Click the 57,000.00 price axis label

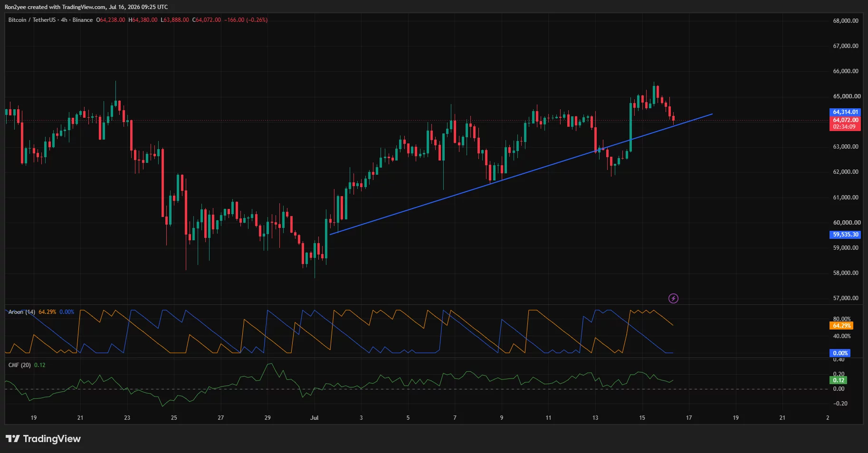pyautogui.click(x=846, y=298)
